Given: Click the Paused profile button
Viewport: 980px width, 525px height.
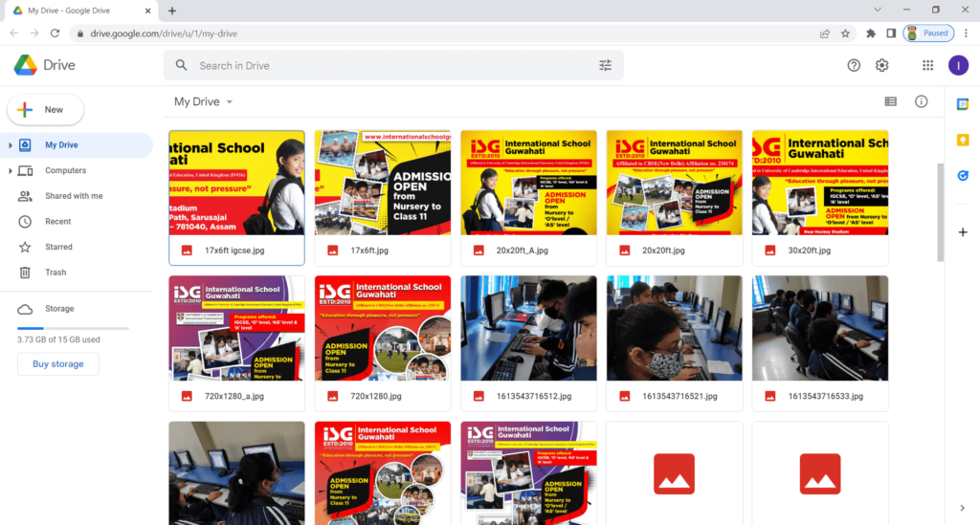Looking at the screenshot, I should click(x=928, y=33).
